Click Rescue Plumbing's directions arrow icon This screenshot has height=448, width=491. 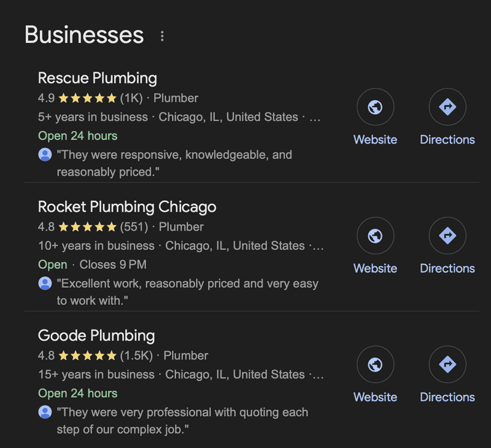447,107
